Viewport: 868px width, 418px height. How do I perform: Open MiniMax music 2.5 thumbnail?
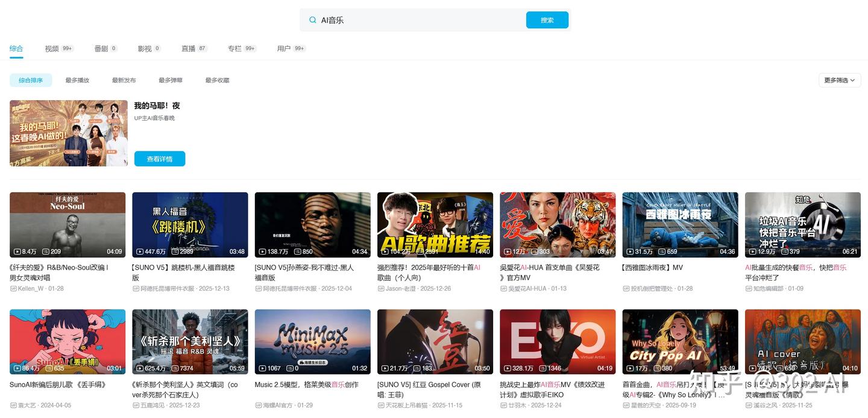[x=313, y=342]
